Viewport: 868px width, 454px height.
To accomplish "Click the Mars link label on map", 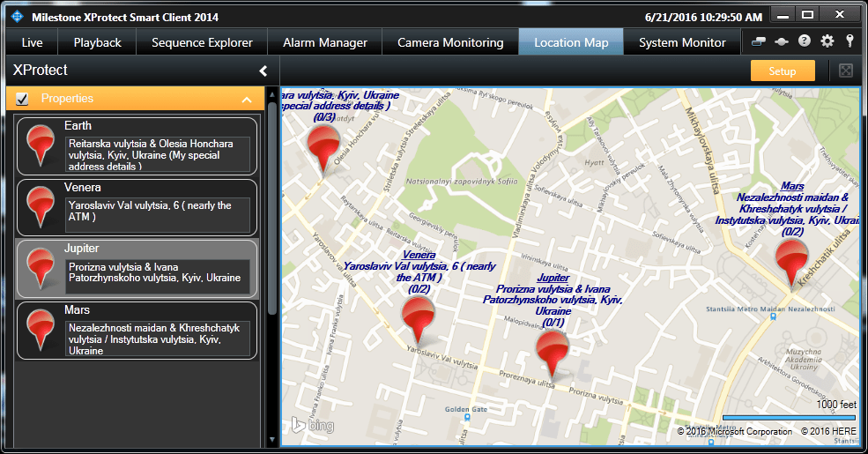I will pos(792,186).
